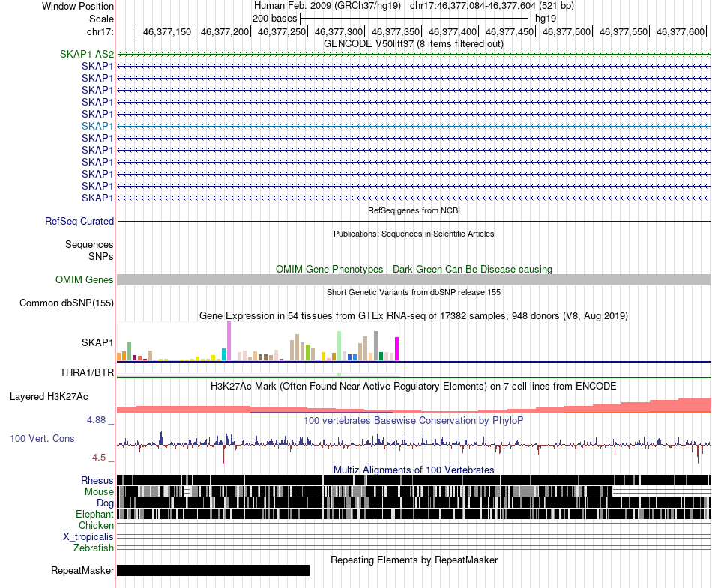Viewport: 712px width, 588px height.
Task: Click the tall light-green GTEx expression bar
Action: [x=340, y=346]
